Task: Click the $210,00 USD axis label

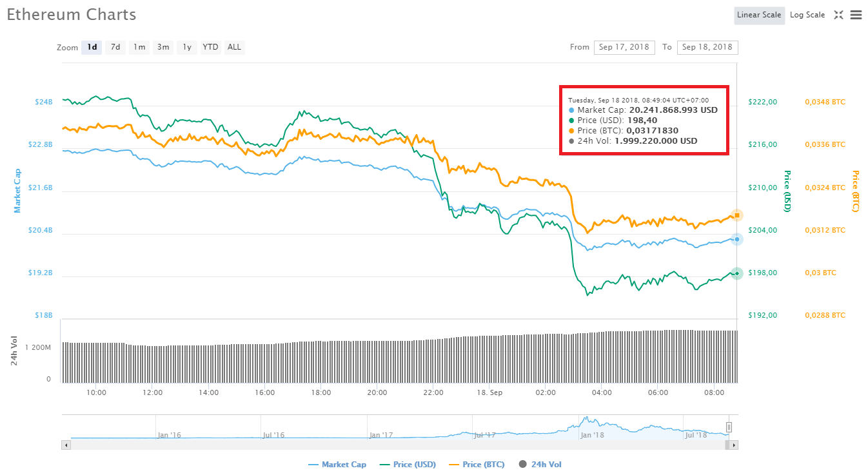Action: pos(763,188)
